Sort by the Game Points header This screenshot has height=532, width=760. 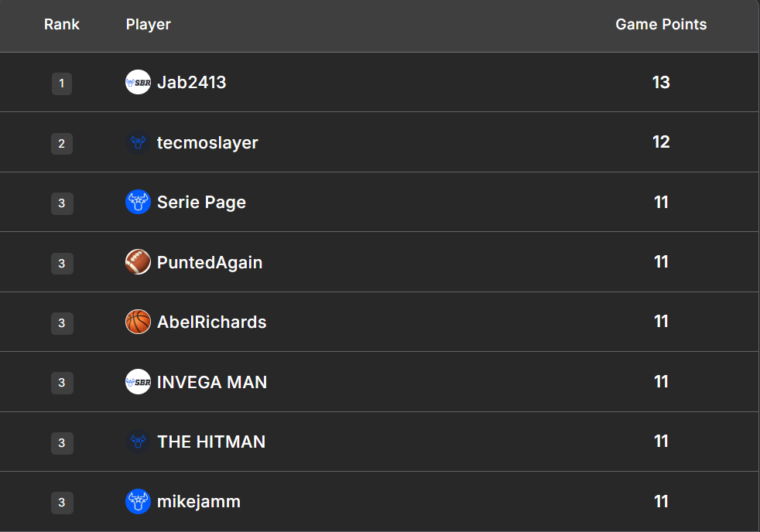(661, 25)
